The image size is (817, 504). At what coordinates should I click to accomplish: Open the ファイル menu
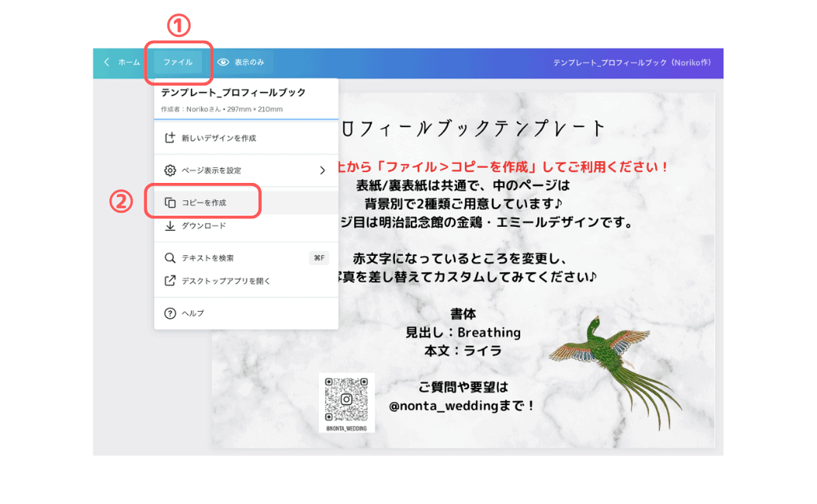tap(178, 62)
